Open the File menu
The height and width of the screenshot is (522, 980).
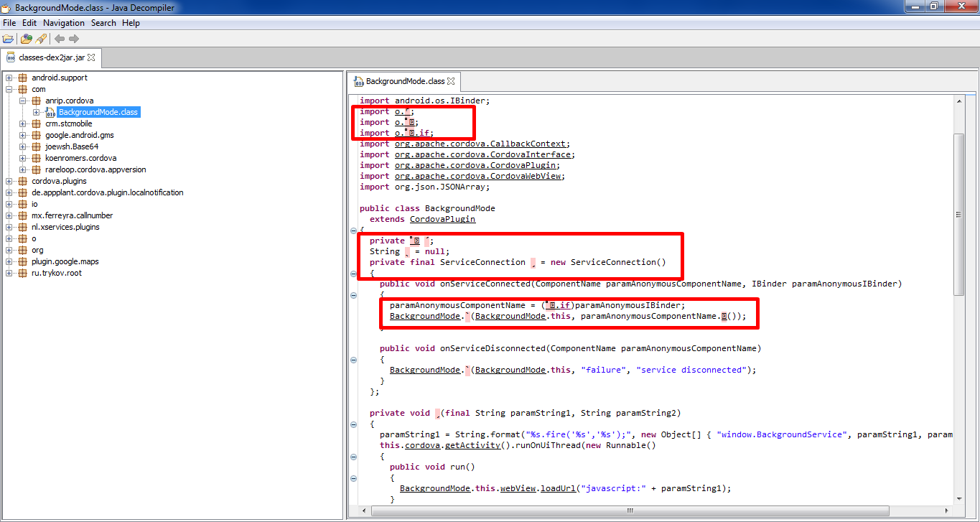pos(9,23)
